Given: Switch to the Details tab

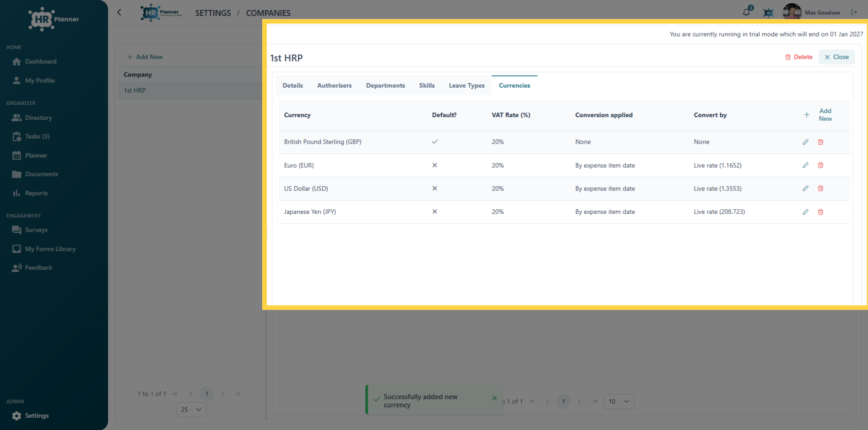Looking at the screenshot, I should click(293, 85).
